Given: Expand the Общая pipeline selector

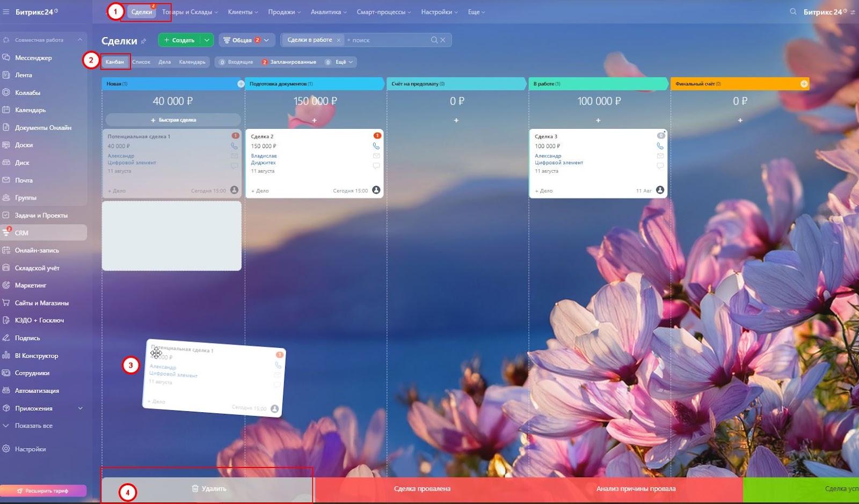Looking at the screenshot, I should click(246, 40).
